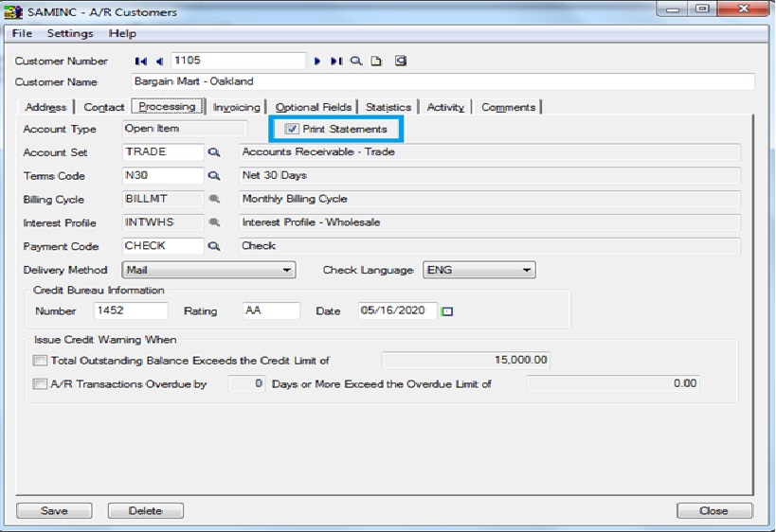Click the Account Set code field

coord(163,151)
